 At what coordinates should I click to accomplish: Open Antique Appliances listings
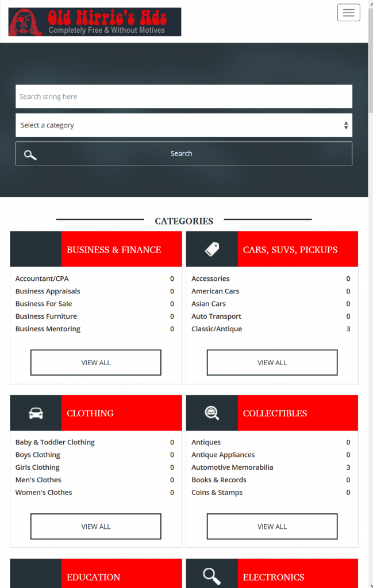[x=223, y=455]
